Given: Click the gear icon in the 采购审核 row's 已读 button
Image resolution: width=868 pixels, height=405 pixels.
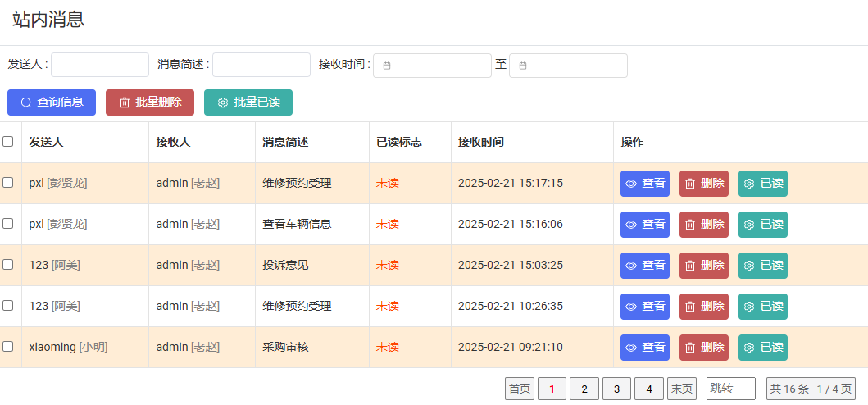Looking at the screenshot, I should 749,348.
